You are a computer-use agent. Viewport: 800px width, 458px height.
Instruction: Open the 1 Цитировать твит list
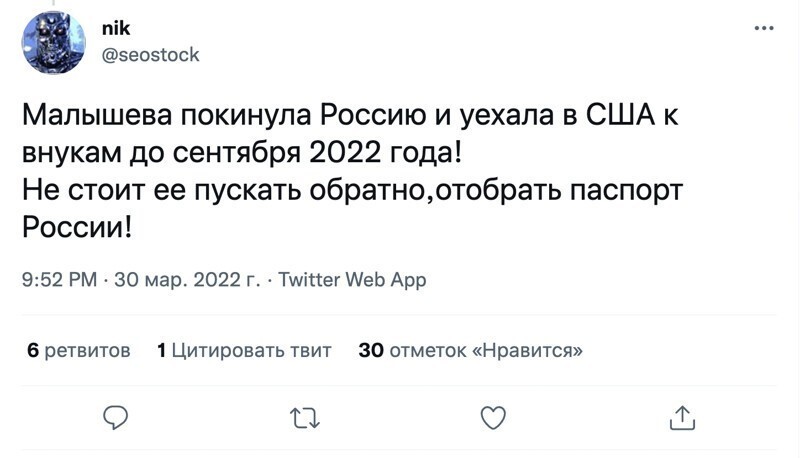[x=244, y=350]
